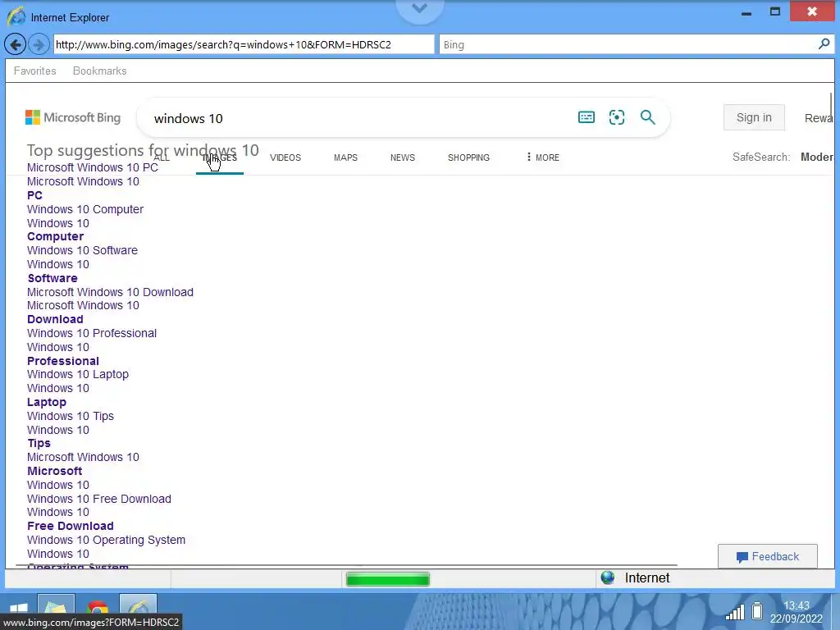Viewport: 840px width, 630px height.
Task: Click the magnifier icon in browser search box
Action: [x=824, y=44]
